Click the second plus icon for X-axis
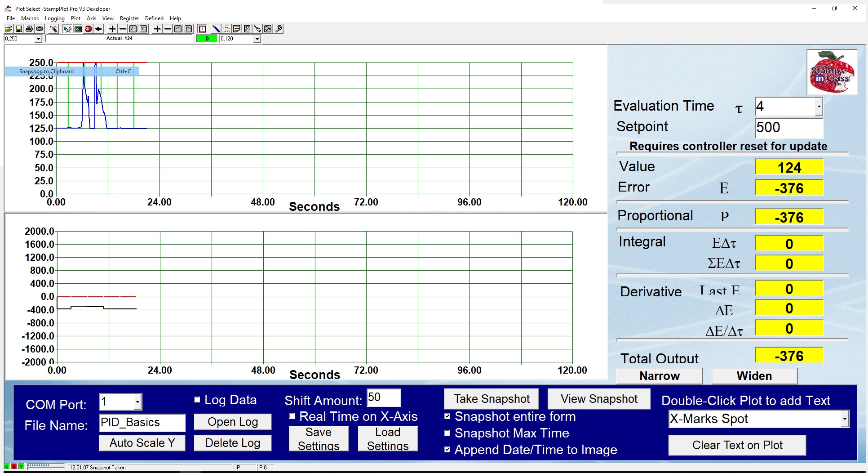Screen dimensions: 868x473 coord(157,29)
